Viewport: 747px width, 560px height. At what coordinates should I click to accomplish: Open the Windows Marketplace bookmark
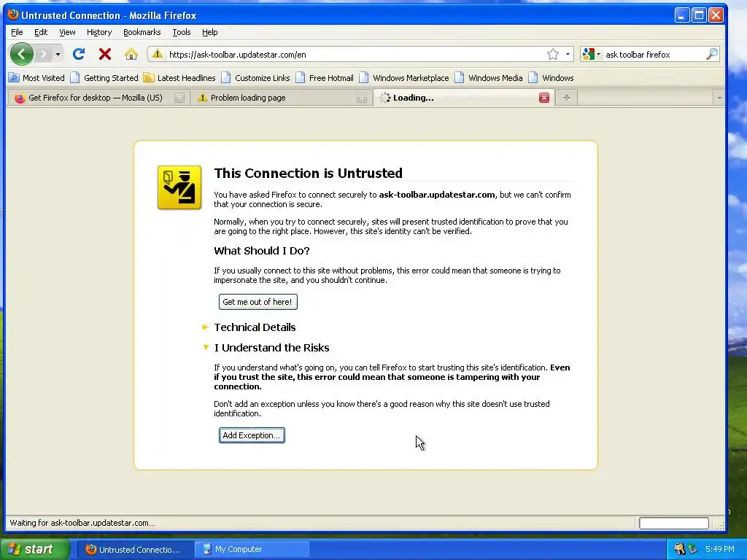(404, 77)
